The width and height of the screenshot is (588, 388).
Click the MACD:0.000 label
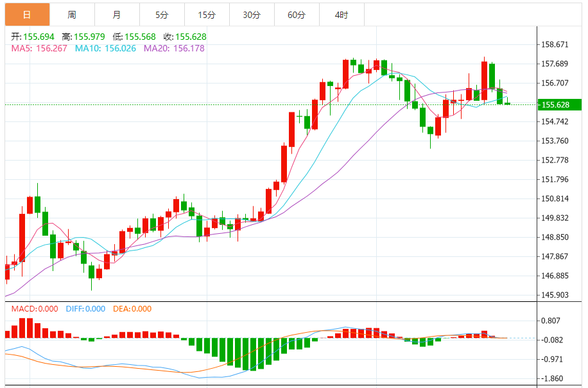[35, 309]
